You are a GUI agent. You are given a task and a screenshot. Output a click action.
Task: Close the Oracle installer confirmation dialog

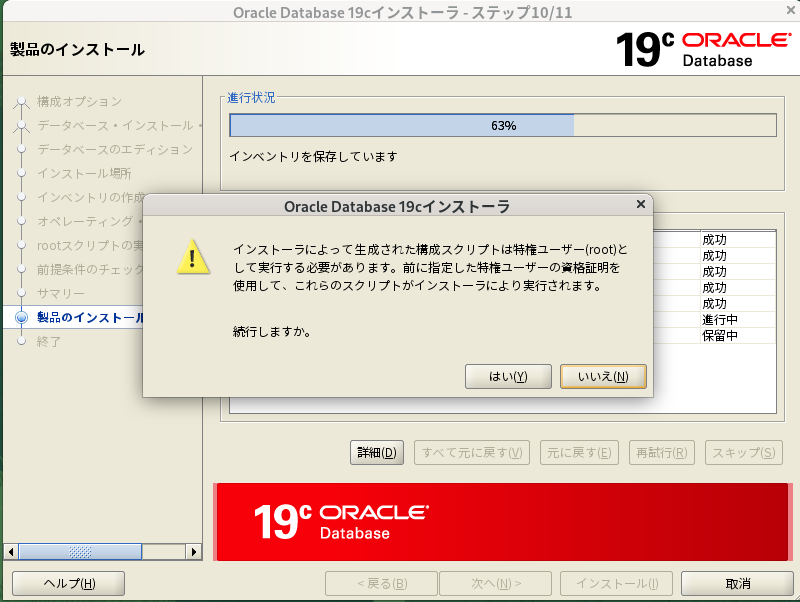[x=641, y=205]
